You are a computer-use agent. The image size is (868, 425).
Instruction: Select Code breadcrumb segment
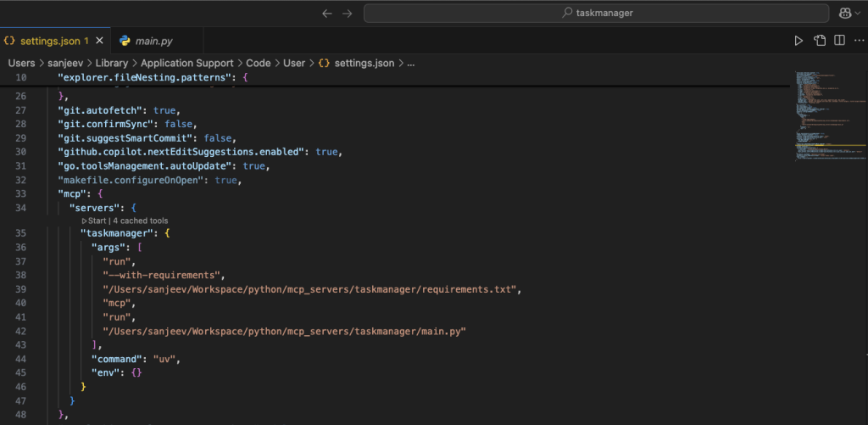259,63
